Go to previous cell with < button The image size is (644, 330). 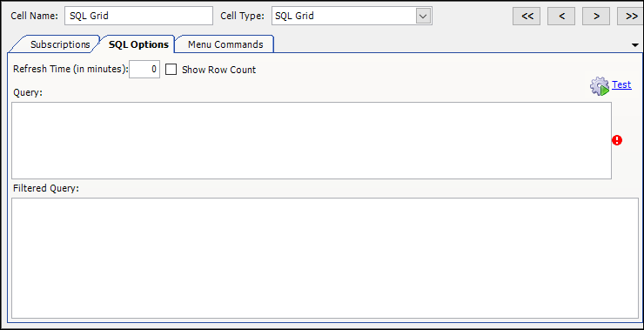[x=561, y=17]
